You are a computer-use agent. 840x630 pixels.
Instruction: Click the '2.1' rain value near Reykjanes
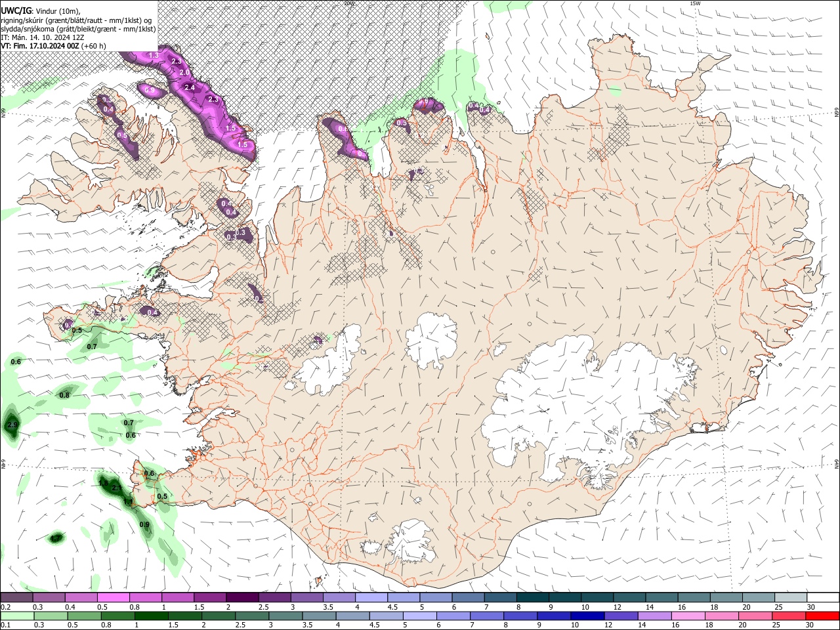(x=116, y=488)
